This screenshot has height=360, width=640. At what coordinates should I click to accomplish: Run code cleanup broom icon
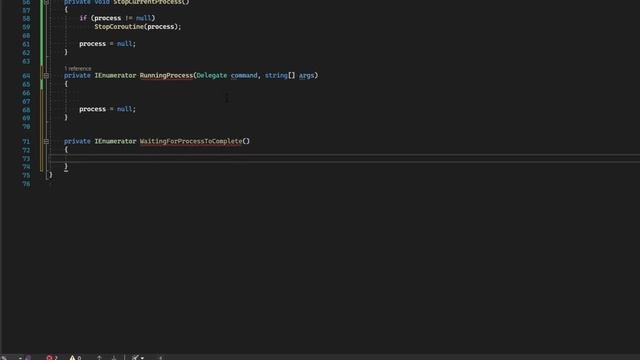tap(135, 358)
